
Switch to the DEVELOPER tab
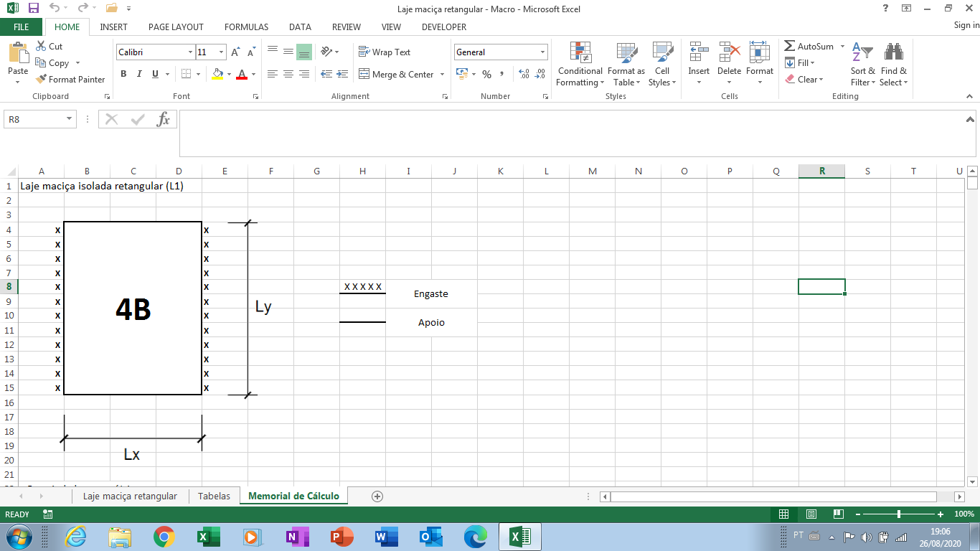(x=444, y=27)
